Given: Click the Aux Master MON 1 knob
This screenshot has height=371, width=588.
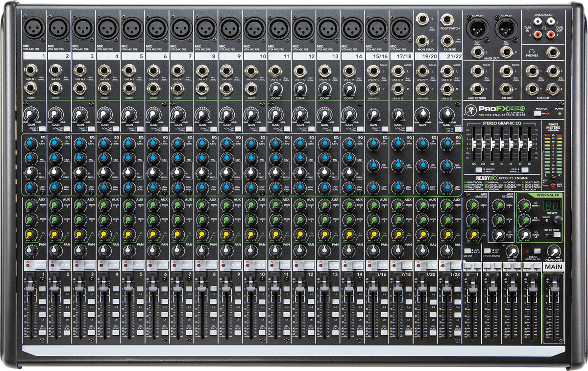Looking at the screenshot, I should pos(473,205).
